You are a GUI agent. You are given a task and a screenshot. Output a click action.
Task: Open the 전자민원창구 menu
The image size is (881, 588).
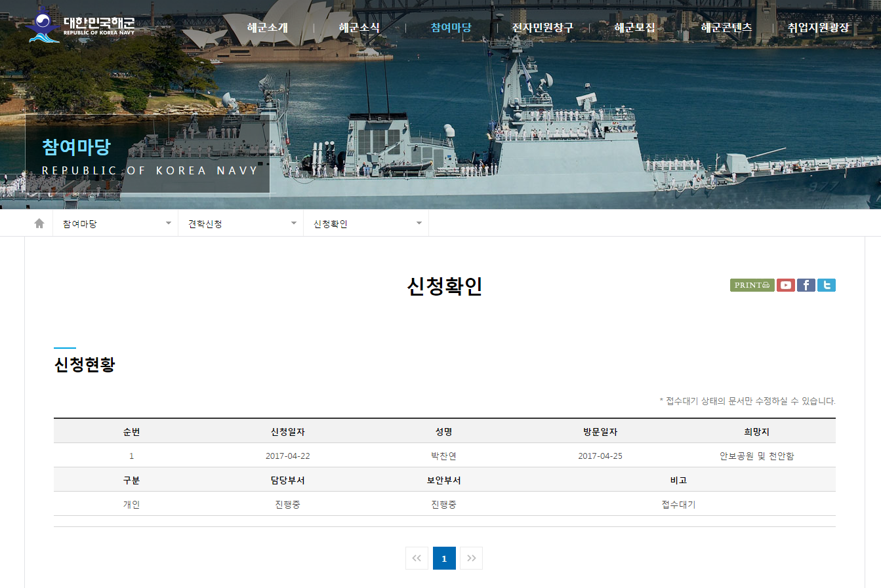click(543, 28)
